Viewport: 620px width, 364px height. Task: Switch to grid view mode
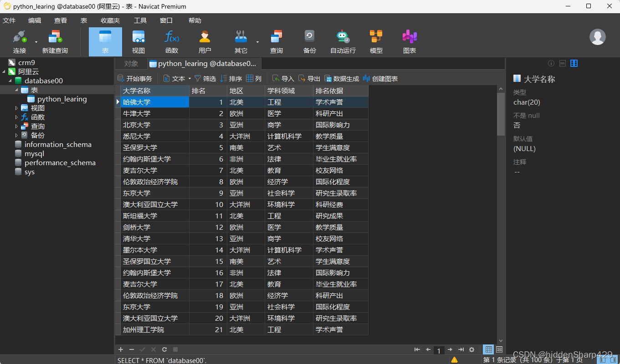[x=489, y=349]
